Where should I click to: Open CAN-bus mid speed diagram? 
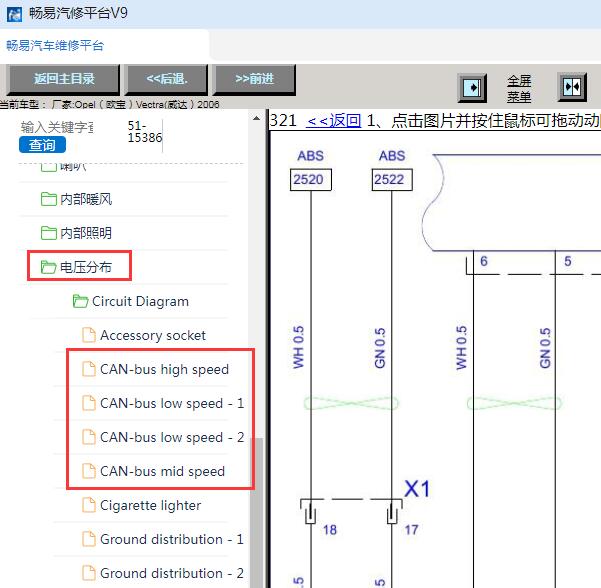pyautogui.click(x=163, y=471)
